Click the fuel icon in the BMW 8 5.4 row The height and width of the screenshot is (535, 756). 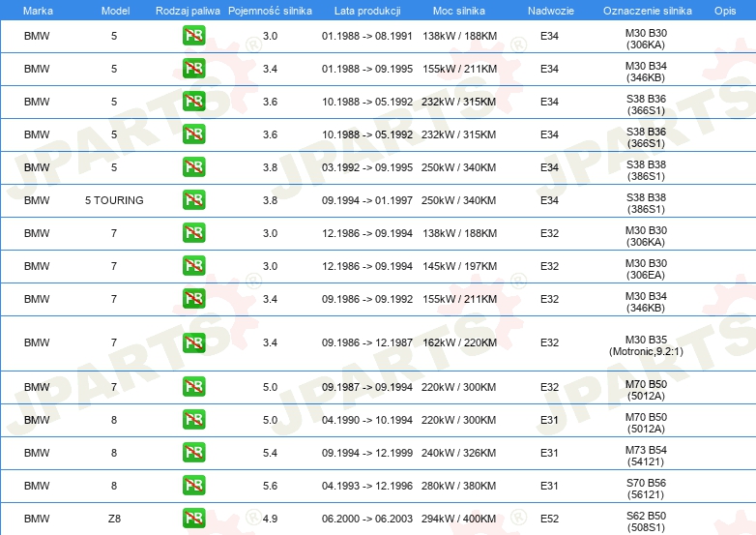[x=193, y=452]
